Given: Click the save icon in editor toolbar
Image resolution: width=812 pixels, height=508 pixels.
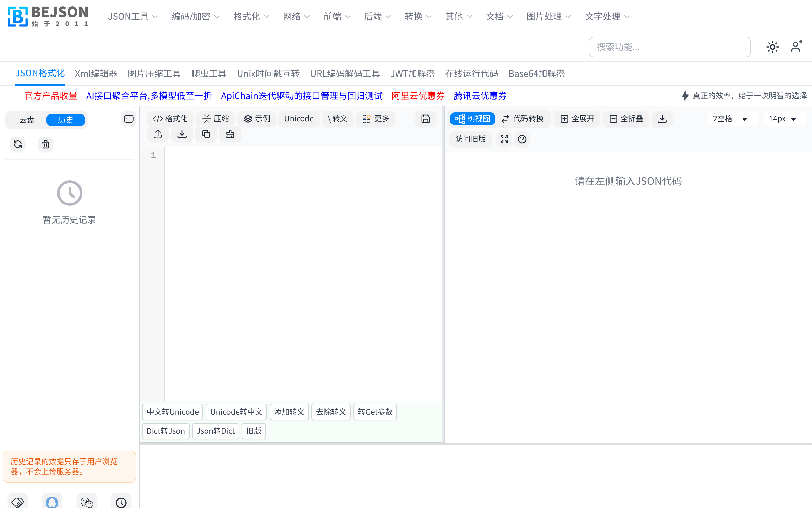Looking at the screenshot, I should (425, 119).
